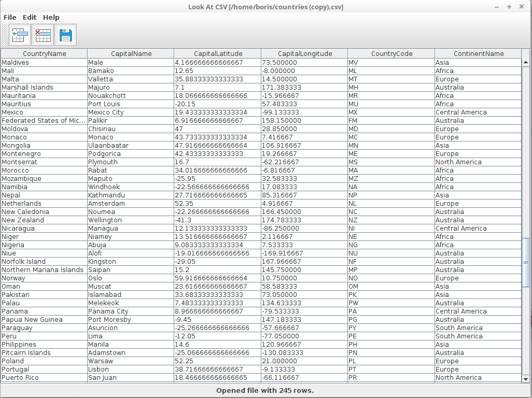
Task: Select the Port Louis cell
Action: 131,104
